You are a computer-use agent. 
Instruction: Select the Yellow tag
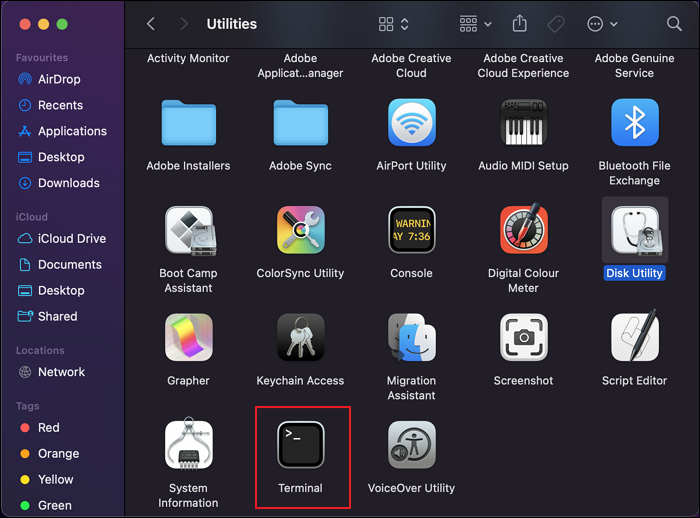(46, 480)
